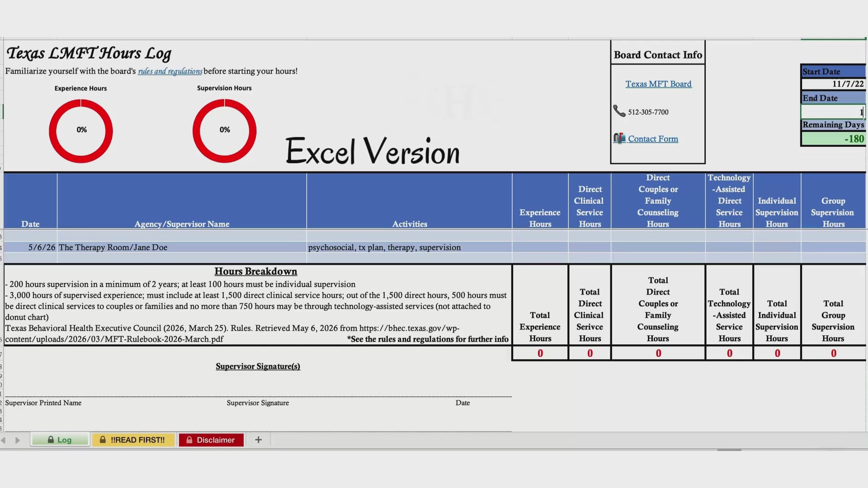Click the Experience Hours donut chart
Screen dimensions: 868x488
(81, 131)
